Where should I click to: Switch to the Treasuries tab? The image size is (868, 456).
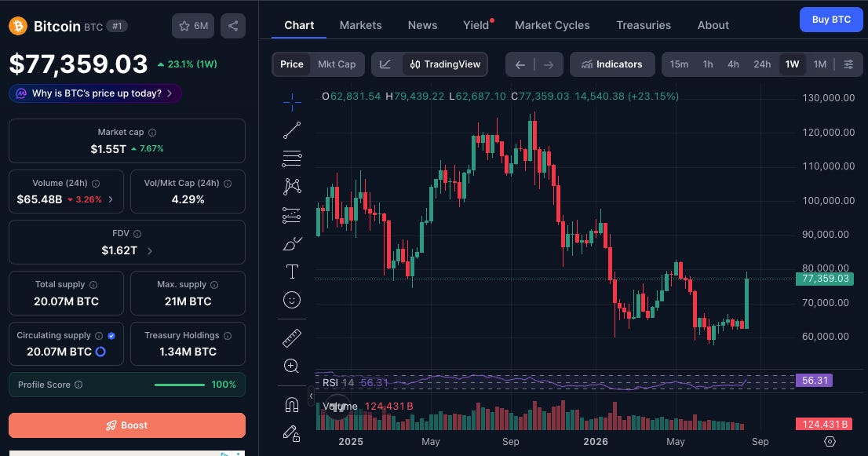pos(644,25)
